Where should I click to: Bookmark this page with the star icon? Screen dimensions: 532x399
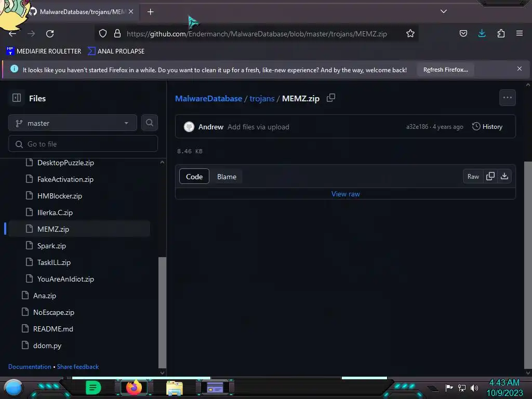click(x=410, y=33)
